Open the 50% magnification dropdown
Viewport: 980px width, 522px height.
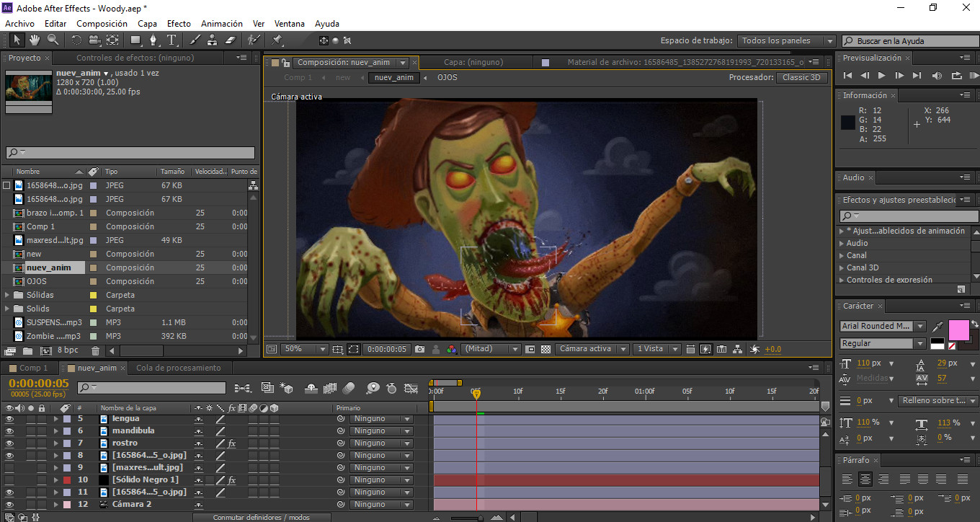tap(304, 349)
